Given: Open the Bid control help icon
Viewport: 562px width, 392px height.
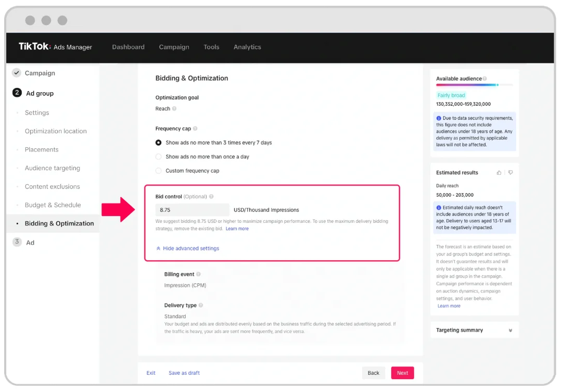Looking at the screenshot, I should 211,197.
